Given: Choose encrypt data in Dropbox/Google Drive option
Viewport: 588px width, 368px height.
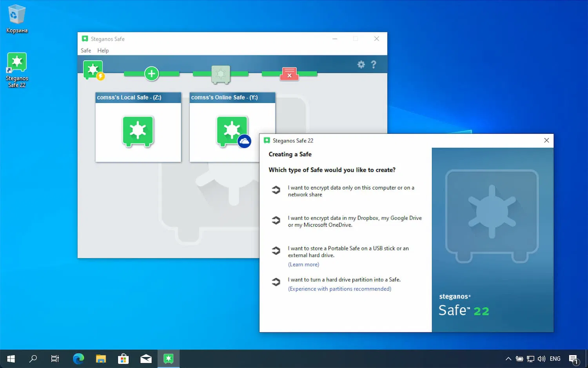Looking at the screenshot, I should (x=355, y=221).
